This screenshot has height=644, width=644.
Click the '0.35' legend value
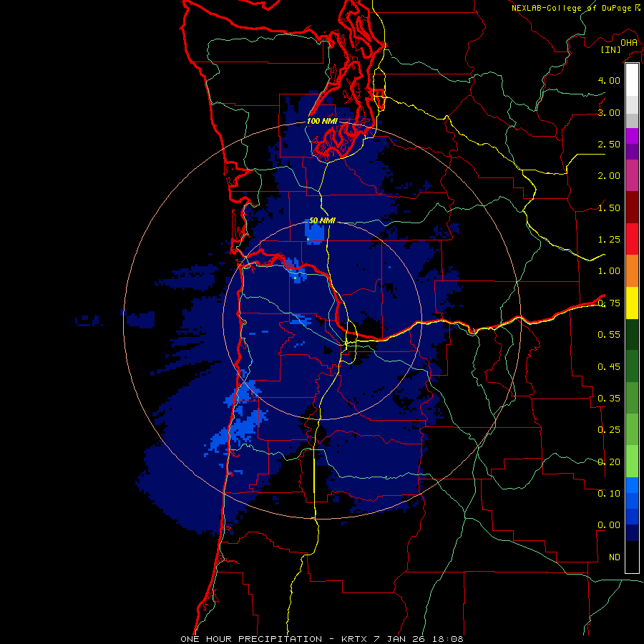pos(609,399)
